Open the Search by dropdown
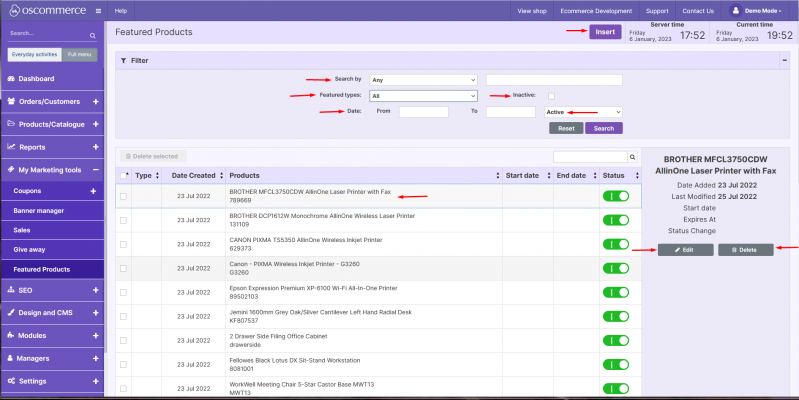Screen dimensions: 799x400 [x=423, y=80]
